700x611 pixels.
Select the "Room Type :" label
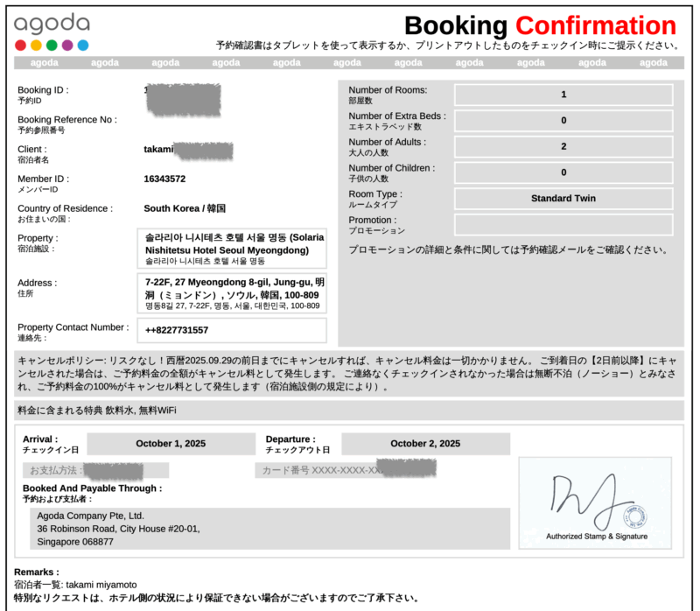[375, 193]
